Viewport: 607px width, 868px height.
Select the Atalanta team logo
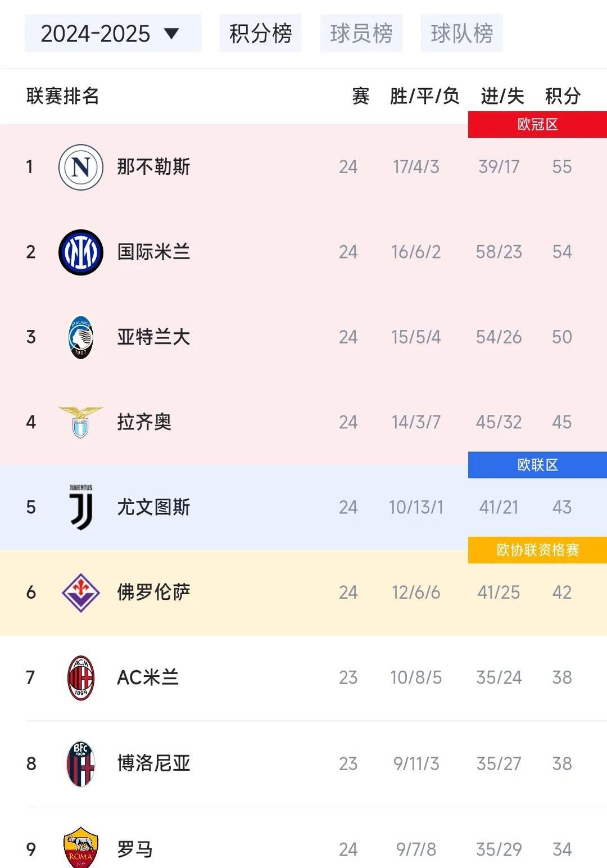80,337
